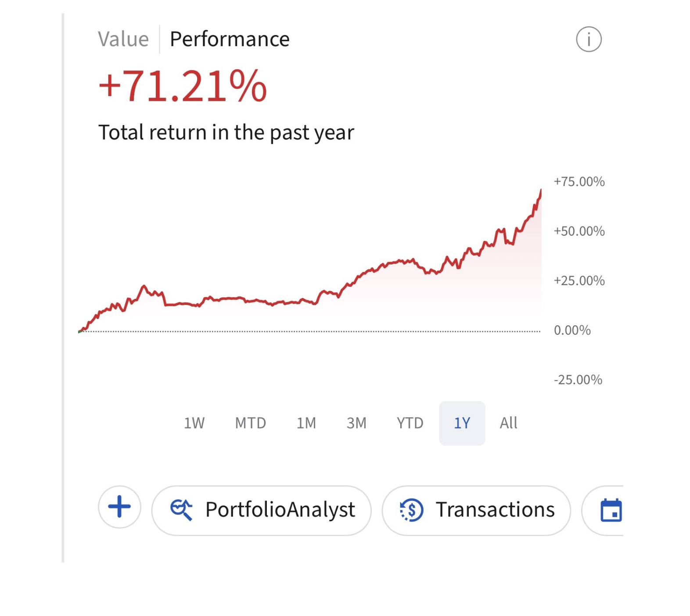
Task: Click the latest peak of performance chart
Action: [x=540, y=191]
